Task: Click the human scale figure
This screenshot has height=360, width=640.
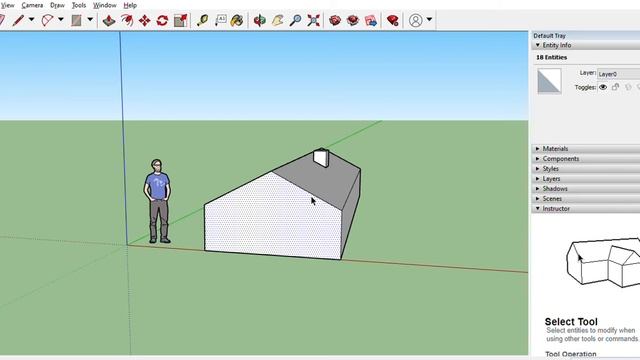Action: [157, 201]
